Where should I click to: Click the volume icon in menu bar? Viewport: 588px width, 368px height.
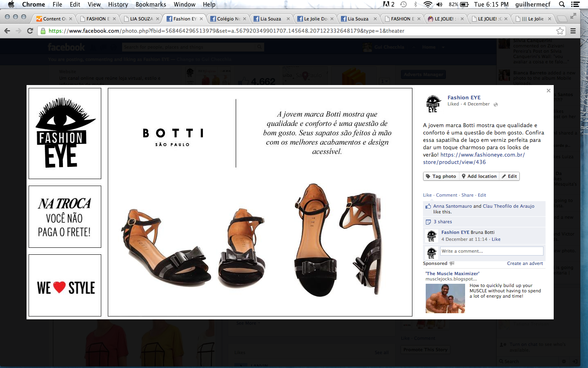pyautogui.click(x=439, y=4)
